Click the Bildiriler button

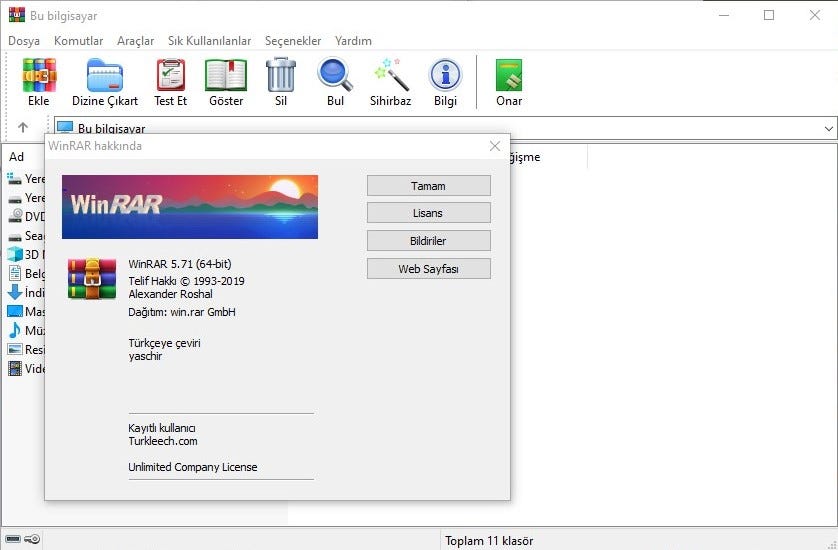pos(429,241)
